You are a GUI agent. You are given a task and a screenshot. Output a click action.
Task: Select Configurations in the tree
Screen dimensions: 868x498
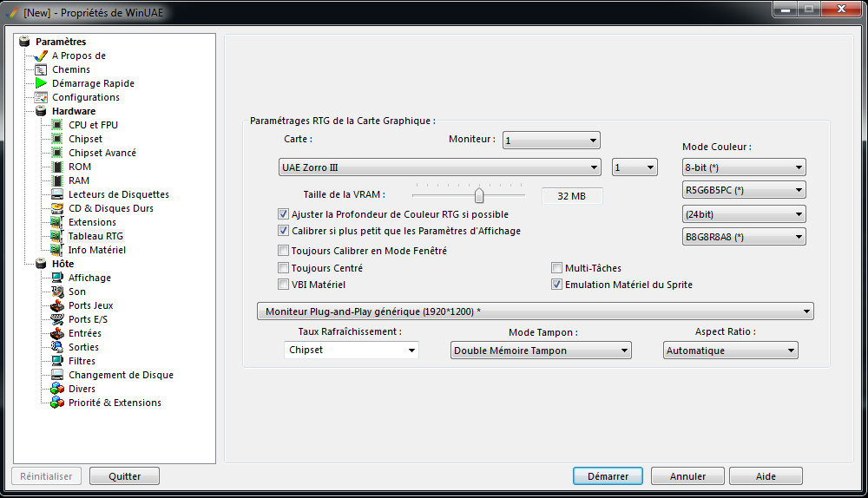click(86, 97)
